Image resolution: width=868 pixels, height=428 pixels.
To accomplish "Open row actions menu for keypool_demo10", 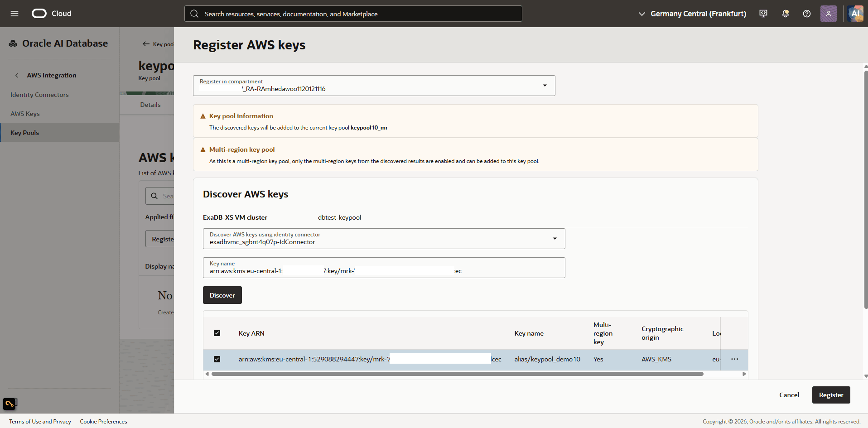I will click(734, 359).
